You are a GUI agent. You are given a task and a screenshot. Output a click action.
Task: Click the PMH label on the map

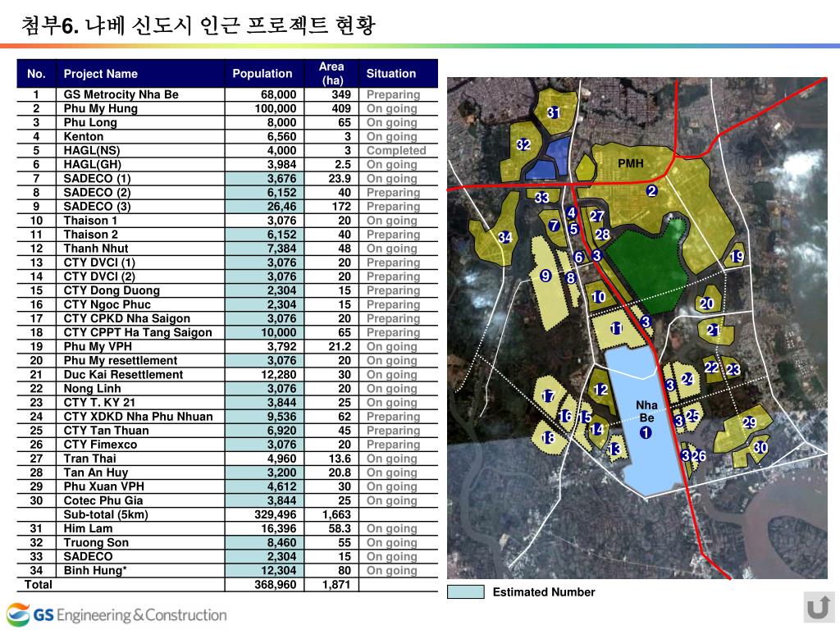[x=631, y=163]
